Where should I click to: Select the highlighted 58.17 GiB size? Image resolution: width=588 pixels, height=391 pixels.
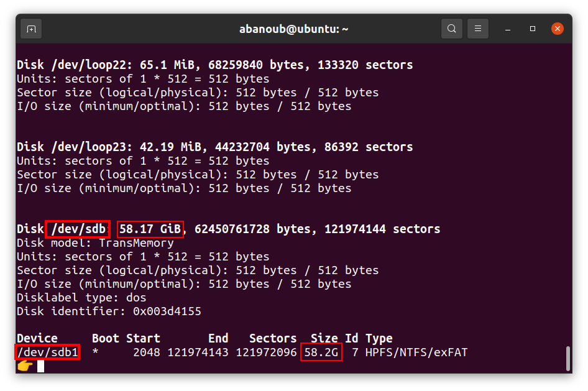point(150,229)
